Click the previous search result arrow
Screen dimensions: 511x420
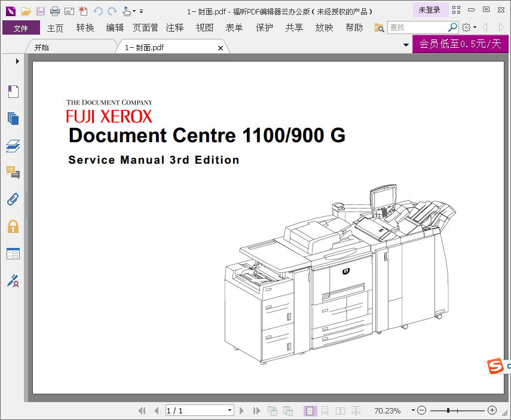point(485,27)
